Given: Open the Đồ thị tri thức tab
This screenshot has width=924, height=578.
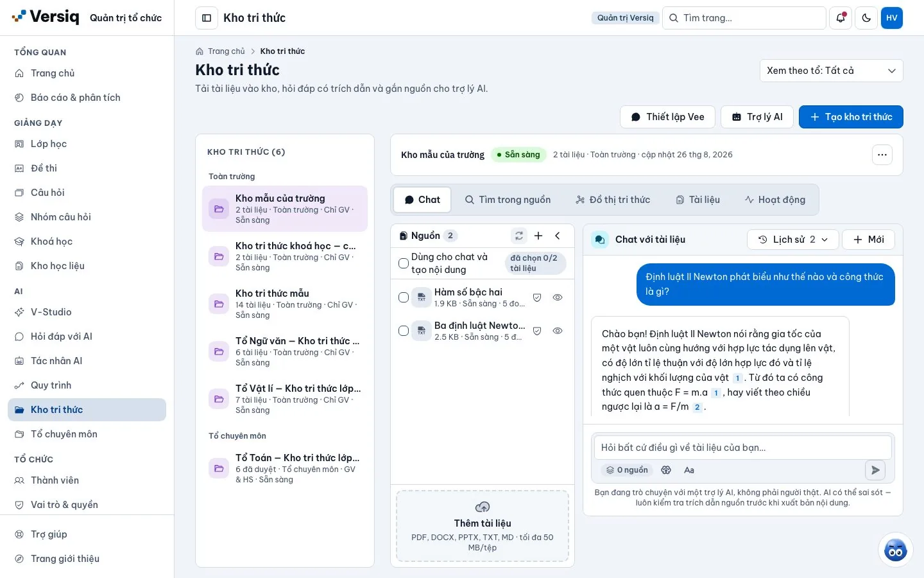Looking at the screenshot, I should [613, 200].
